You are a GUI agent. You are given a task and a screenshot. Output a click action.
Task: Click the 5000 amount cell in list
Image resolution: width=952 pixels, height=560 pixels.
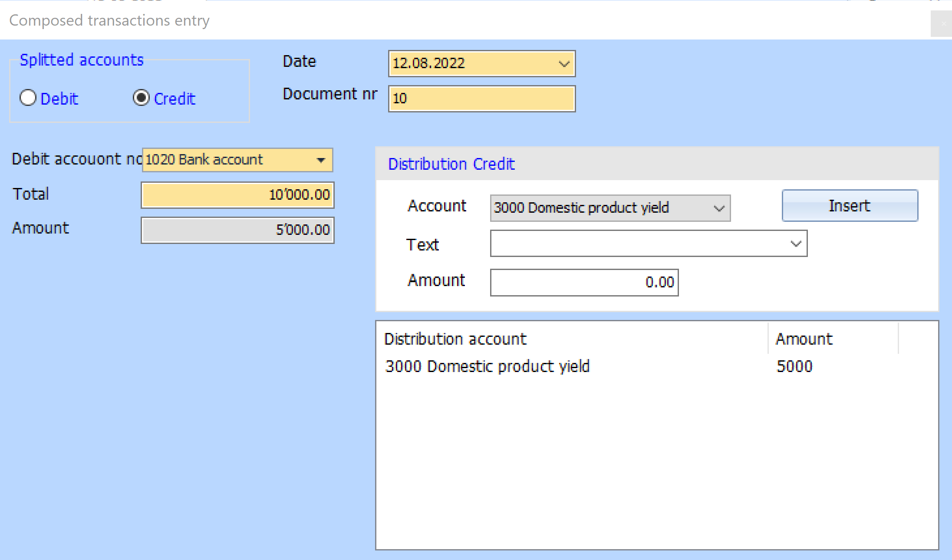coord(794,366)
